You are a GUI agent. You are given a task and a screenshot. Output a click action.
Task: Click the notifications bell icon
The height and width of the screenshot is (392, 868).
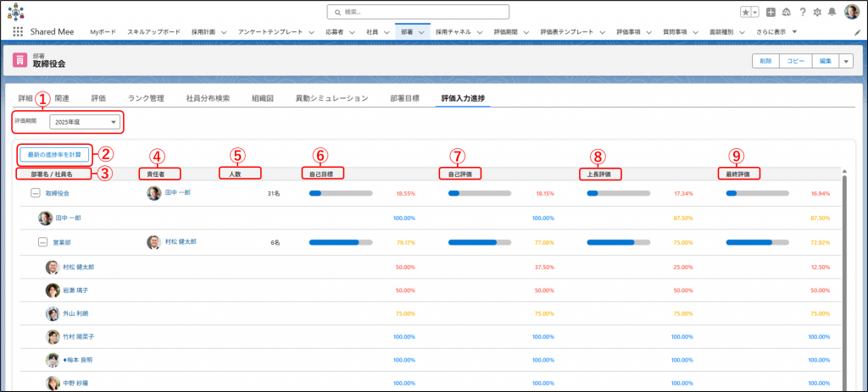pos(832,13)
